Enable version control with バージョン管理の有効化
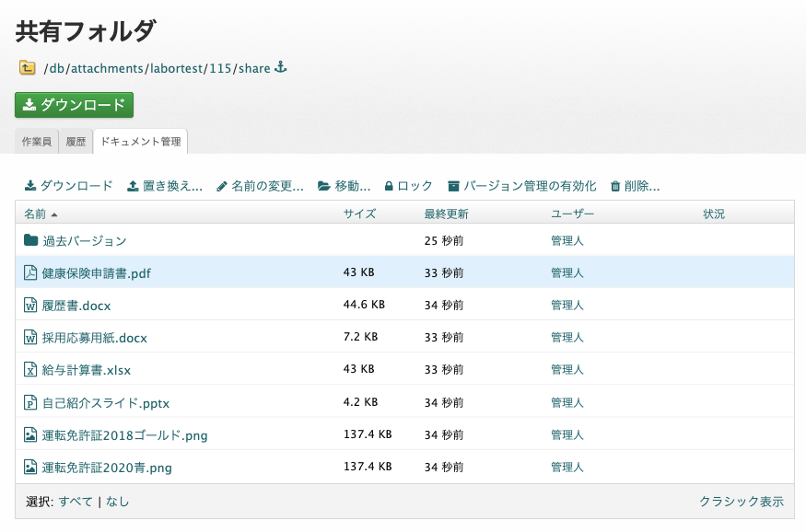 pos(521,186)
